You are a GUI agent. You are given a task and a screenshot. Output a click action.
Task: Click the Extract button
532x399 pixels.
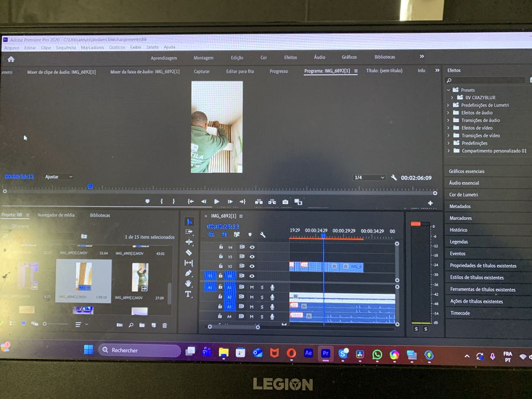click(272, 202)
